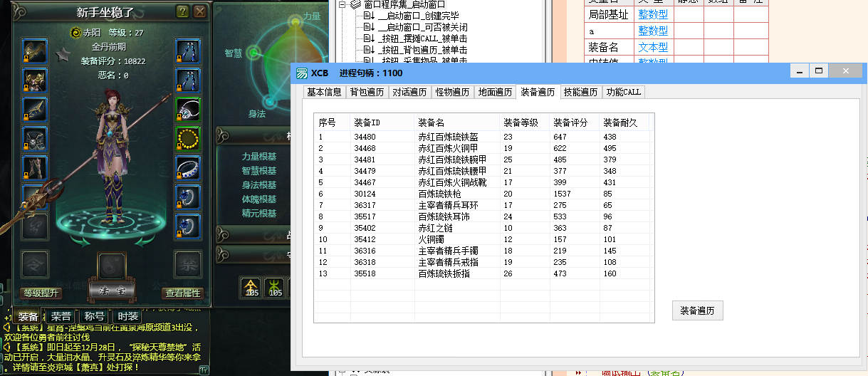Viewport: 868px width, 376px height.
Task: Click the lower earring equipment slot
Action: click(188, 80)
